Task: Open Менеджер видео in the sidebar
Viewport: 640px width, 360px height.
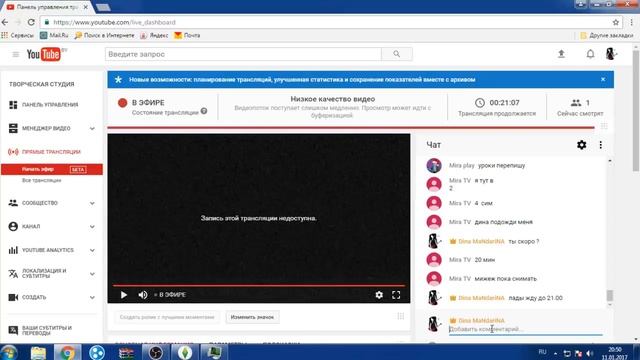Action: click(x=46, y=129)
